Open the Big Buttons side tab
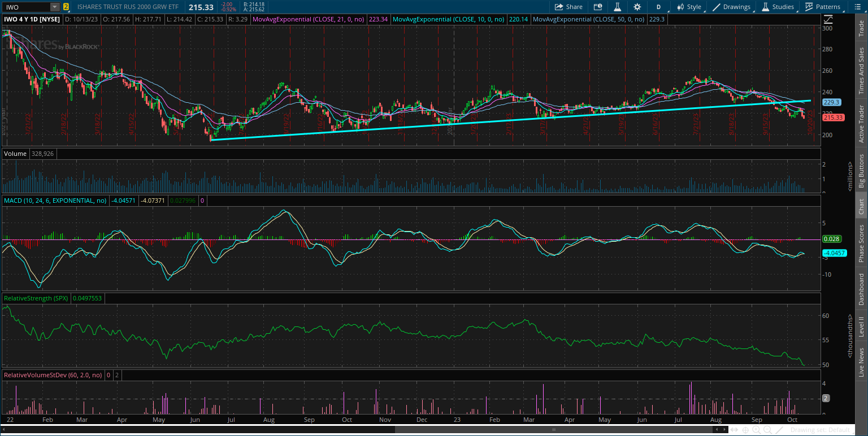The height and width of the screenshot is (436, 868). coord(861,171)
